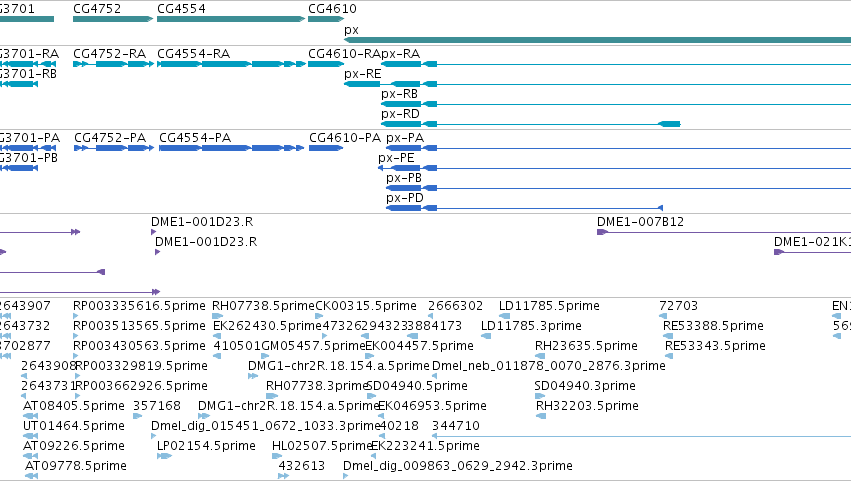Screen dimensions: 851x481
Task: Open the 344710 feature label
Action: pyautogui.click(x=456, y=426)
